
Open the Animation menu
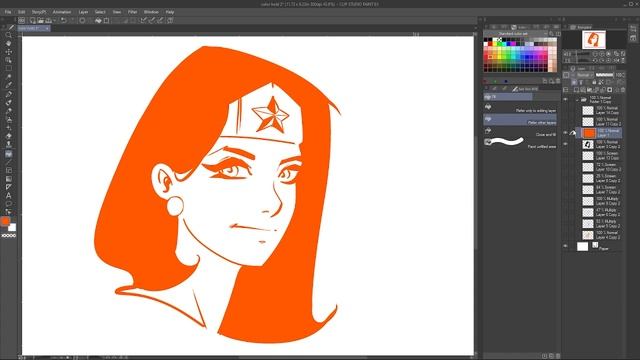(62, 12)
